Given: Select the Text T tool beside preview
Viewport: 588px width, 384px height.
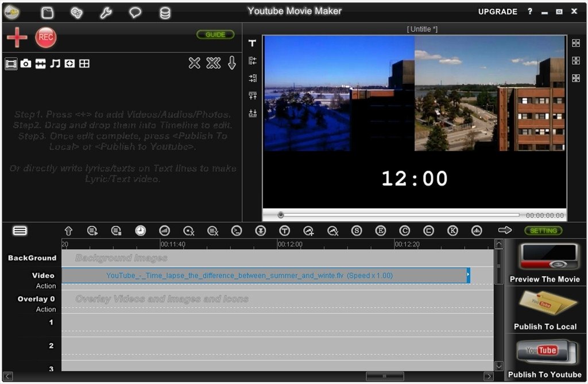Looking at the screenshot, I should 253,44.
